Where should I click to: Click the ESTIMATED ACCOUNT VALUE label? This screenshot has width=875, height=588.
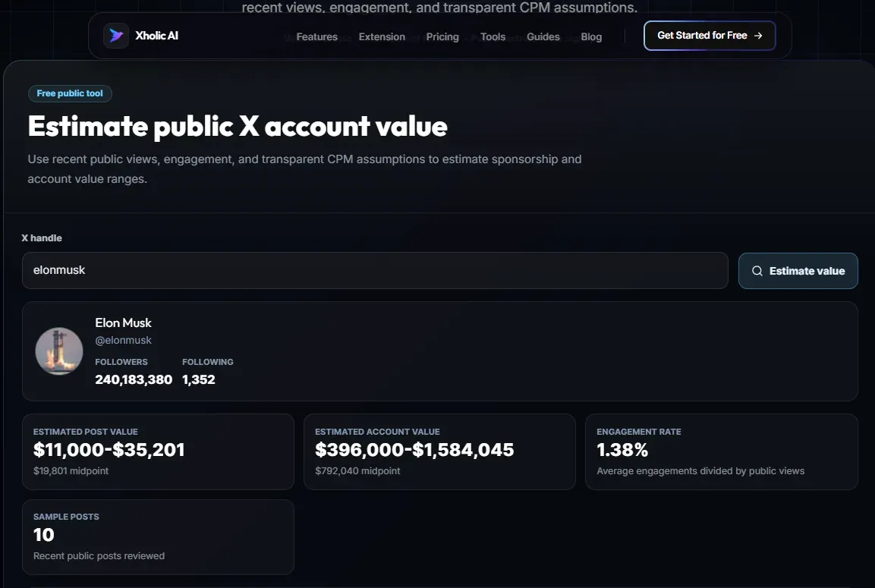[x=377, y=432]
